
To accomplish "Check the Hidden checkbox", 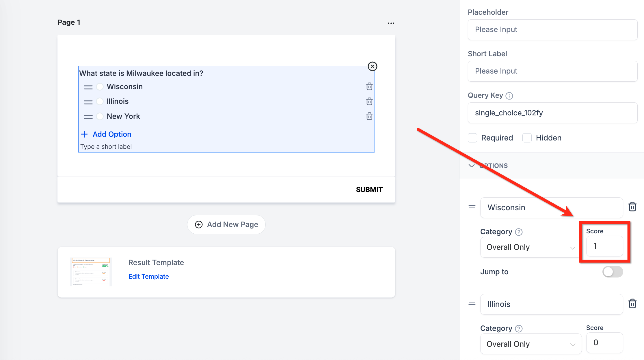I will [x=527, y=138].
